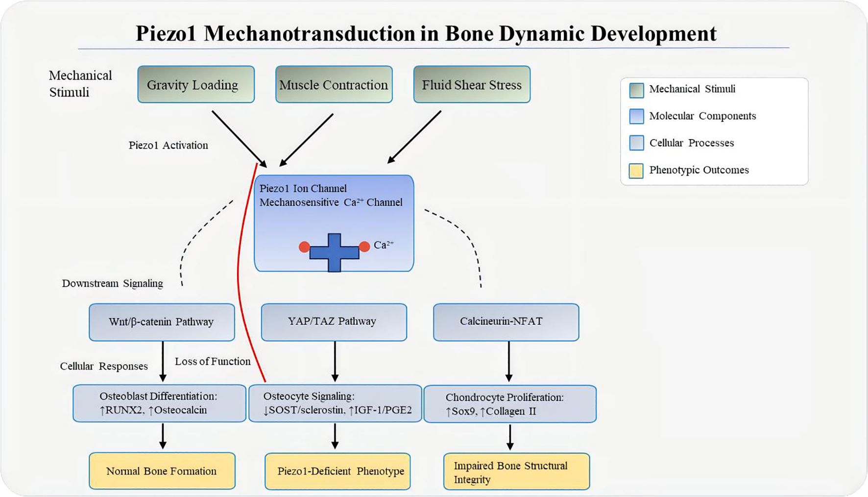Click the right red calcium ion dot
This screenshot has width=868, height=497.
[364, 247]
